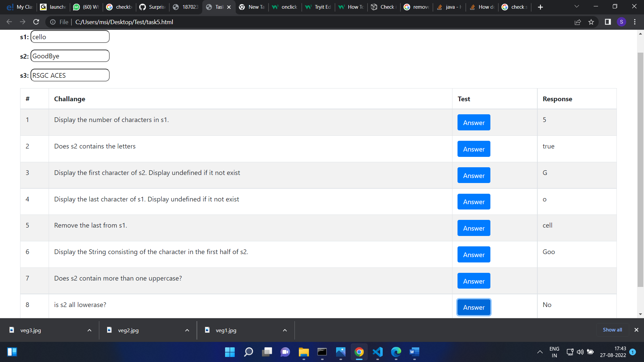Click Show all downloads
The height and width of the screenshot is (362, 644).
[x=612, y=330]
